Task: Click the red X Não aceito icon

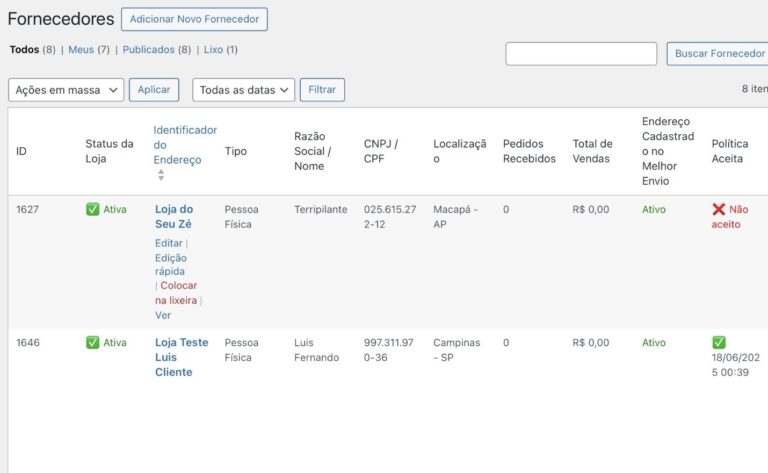Action: (718, 210)
